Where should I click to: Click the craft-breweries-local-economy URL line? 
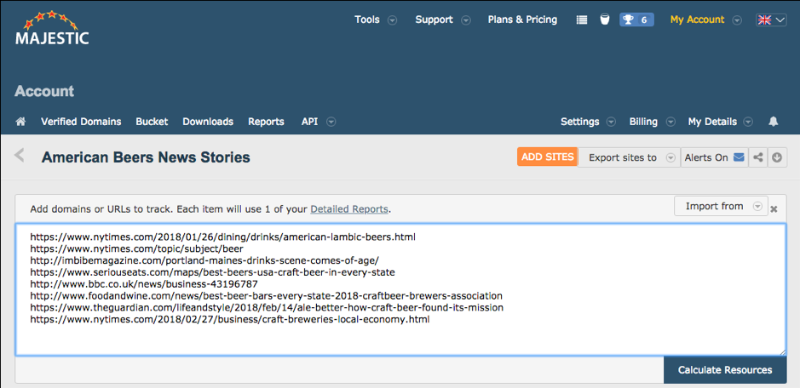click(x=230, y=320)
